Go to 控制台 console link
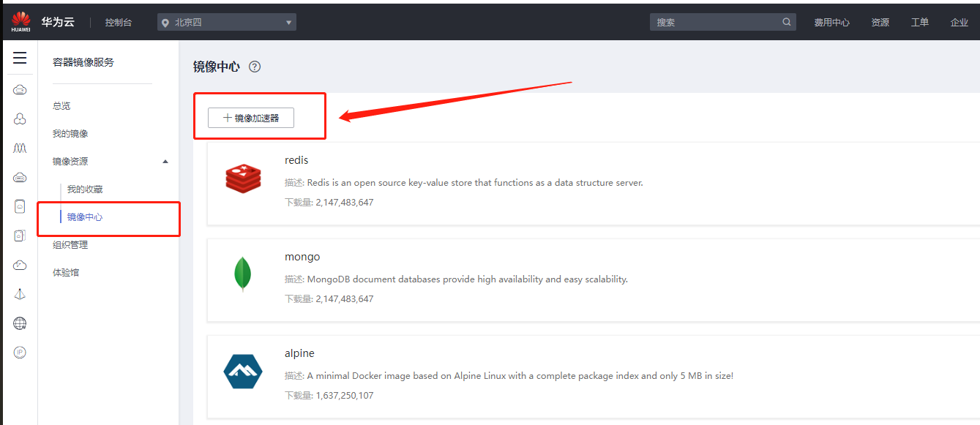980x425 pixels. [119, 23]
